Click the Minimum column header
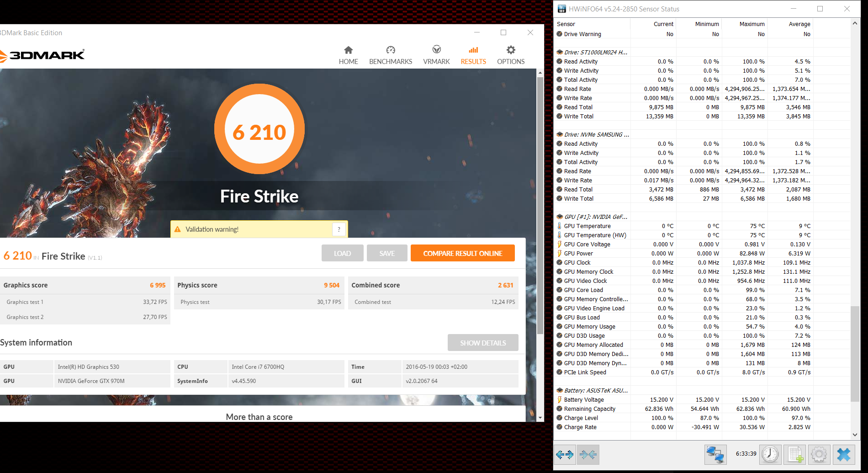The width and height of the screenshot is (868, 473). click(699, 24)
